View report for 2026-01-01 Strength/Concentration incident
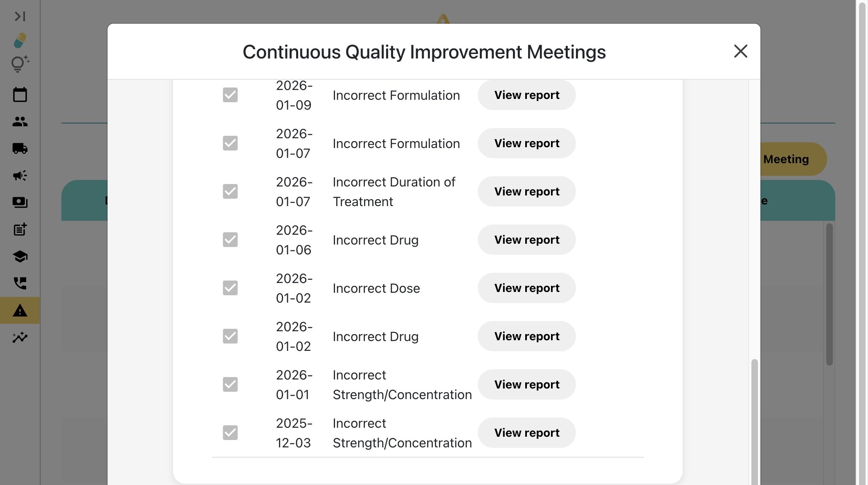 click(x=526, y=384)
